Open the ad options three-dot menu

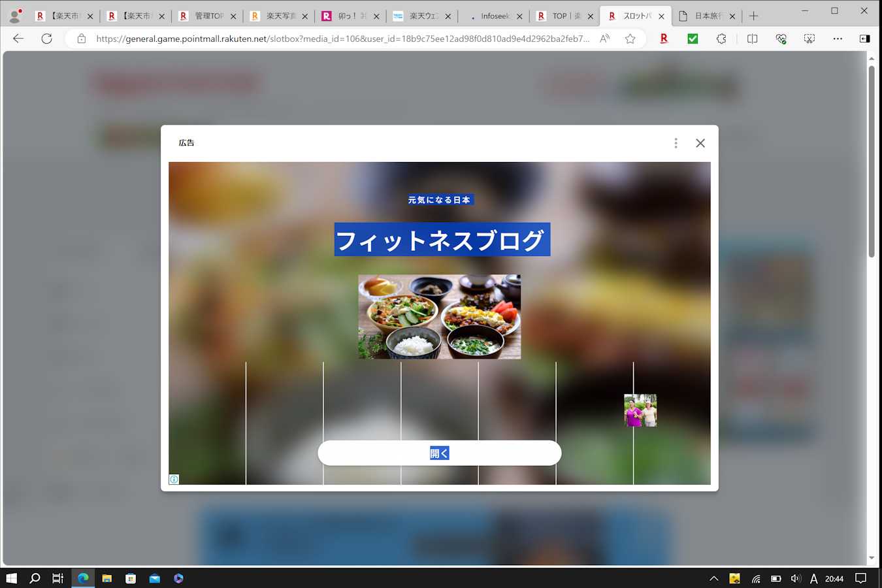676,143
